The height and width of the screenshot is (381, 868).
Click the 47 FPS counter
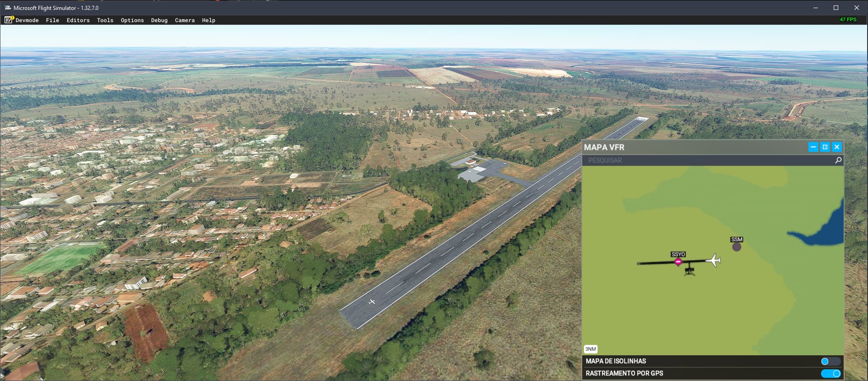[x=848, y=19]
